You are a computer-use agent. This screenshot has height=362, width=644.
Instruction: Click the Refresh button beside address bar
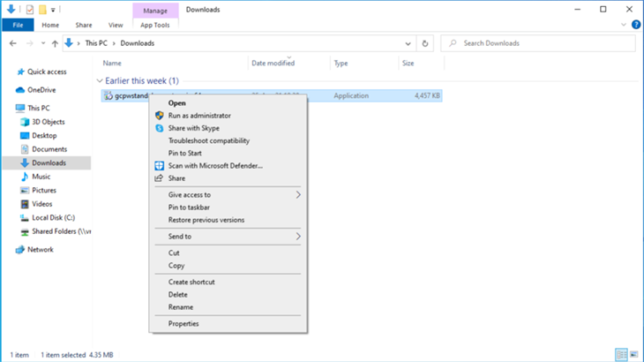[x=425, y=43]
